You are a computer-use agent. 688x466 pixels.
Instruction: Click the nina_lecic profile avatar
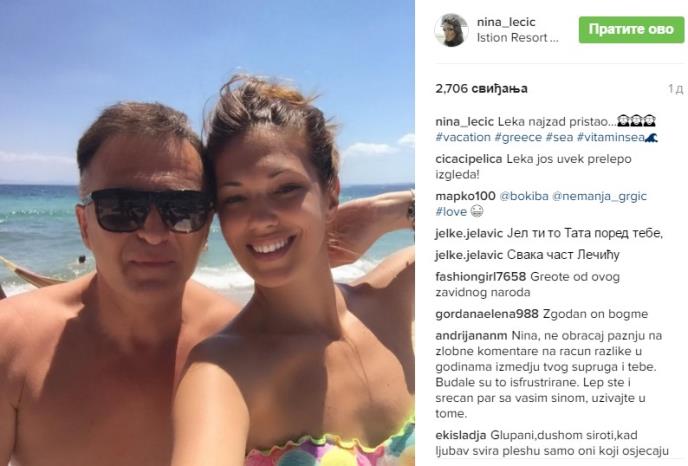[452, 30]
